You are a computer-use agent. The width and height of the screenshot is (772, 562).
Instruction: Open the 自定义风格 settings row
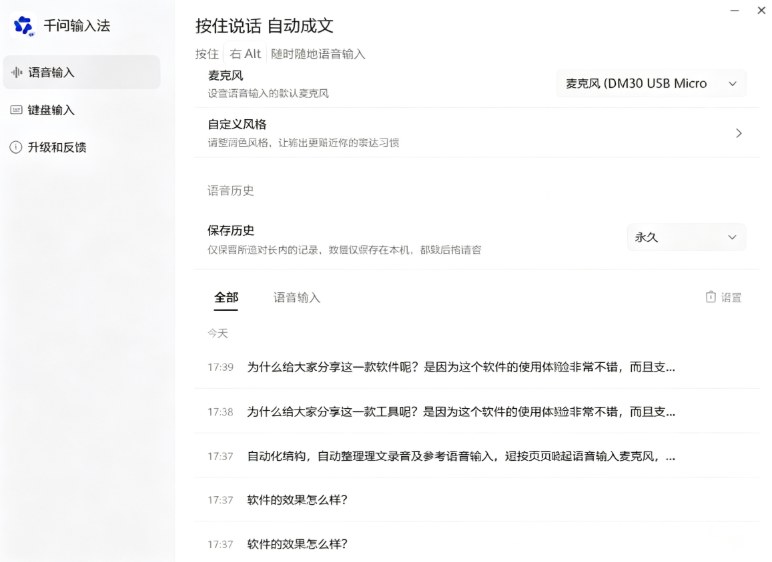pos(477,133)
